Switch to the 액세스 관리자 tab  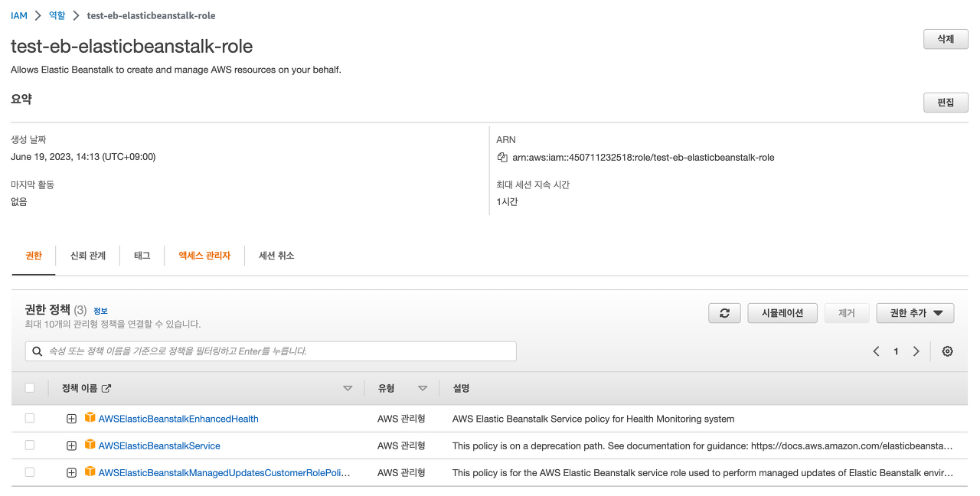pyautogui.click(x=204, y=256)
